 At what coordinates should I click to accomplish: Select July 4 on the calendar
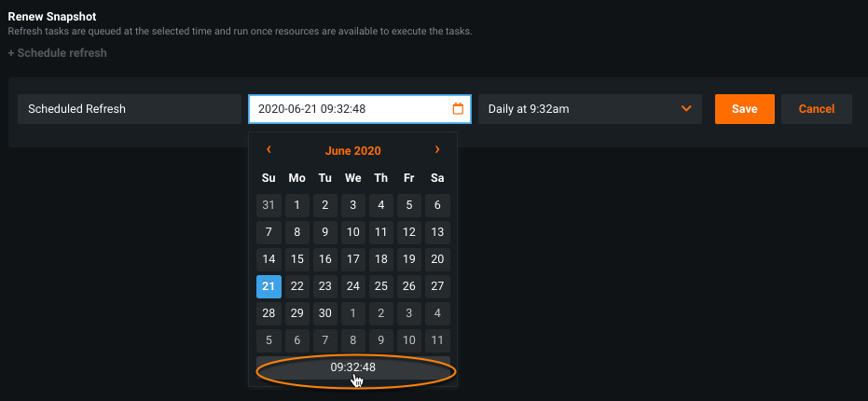(437, 313)
